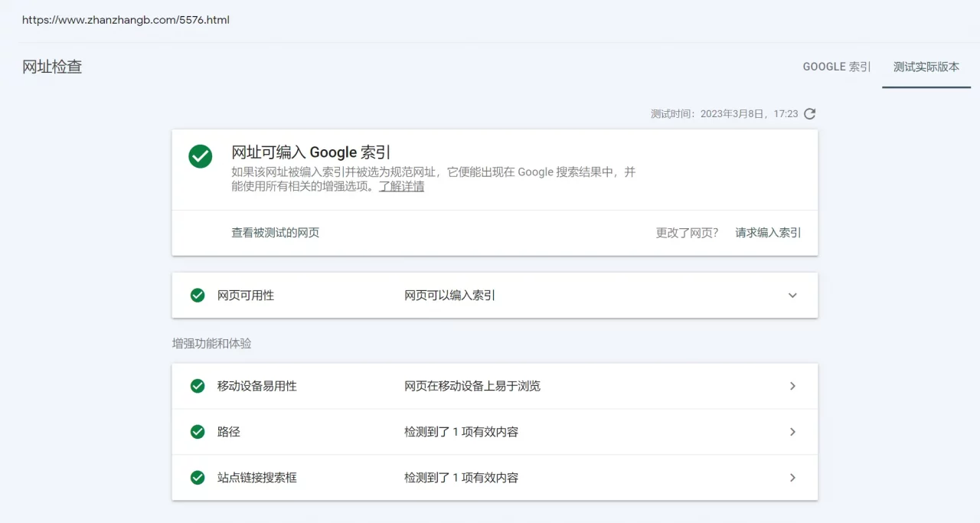Click the 了解详情 link

(x=401, y=186)
